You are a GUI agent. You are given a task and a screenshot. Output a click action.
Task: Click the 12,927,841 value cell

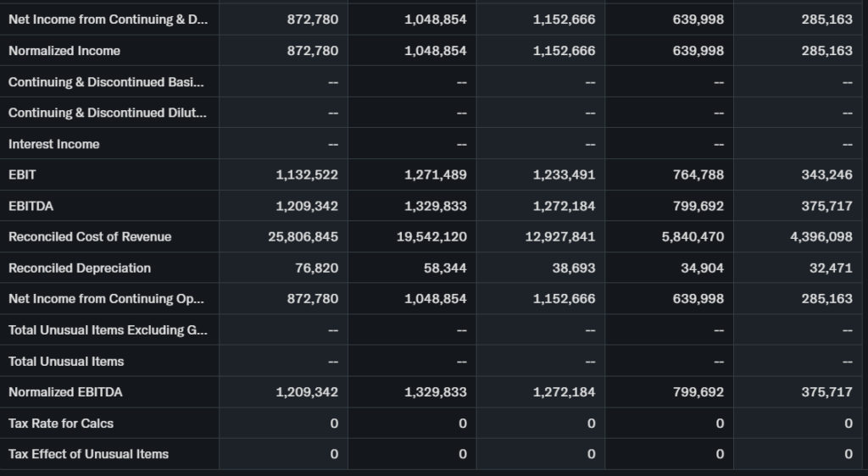point(560,237)
